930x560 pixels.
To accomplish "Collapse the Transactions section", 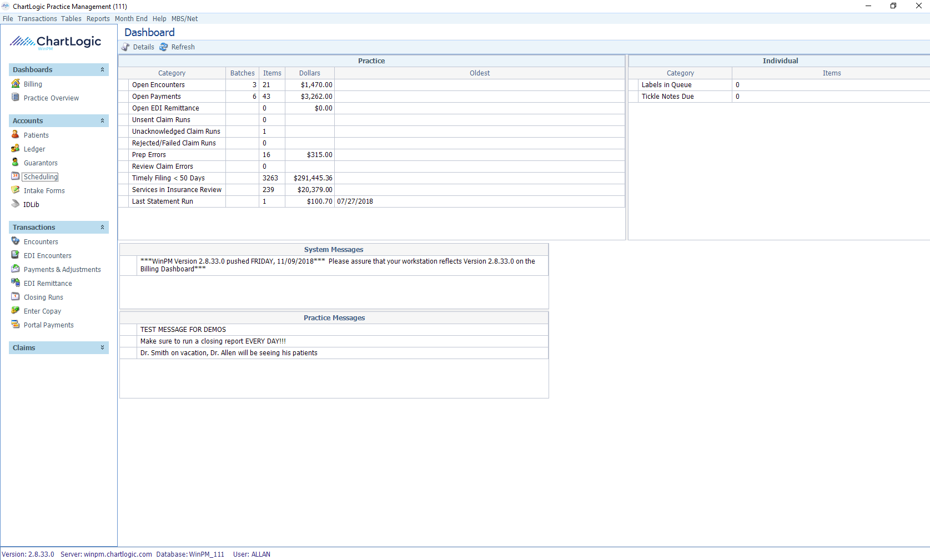I will (x=102, y=227).
